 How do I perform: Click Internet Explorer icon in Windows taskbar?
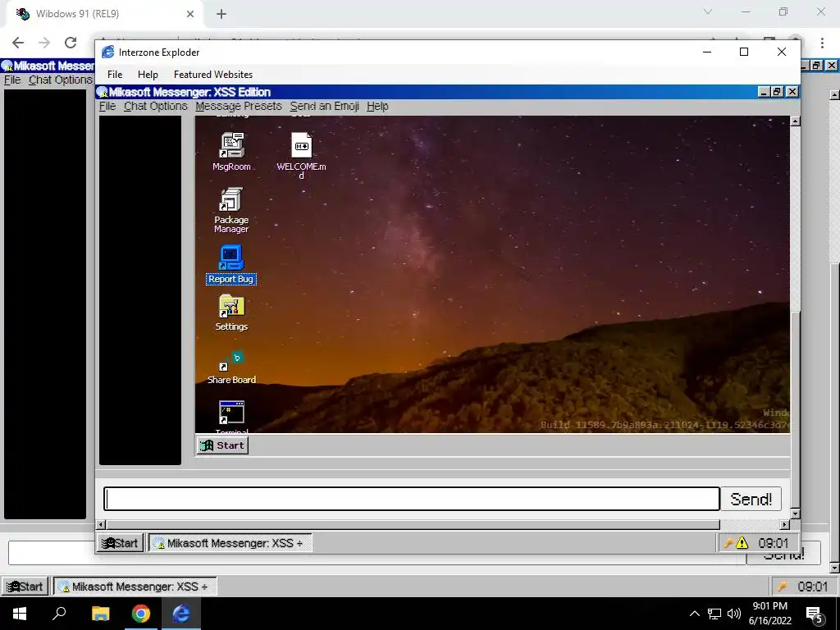[x=181, y=614]
